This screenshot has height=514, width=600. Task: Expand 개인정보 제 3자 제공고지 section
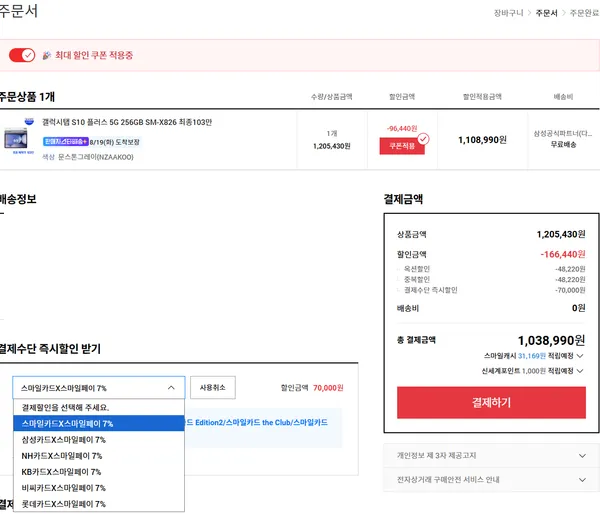tap(491, 455)
